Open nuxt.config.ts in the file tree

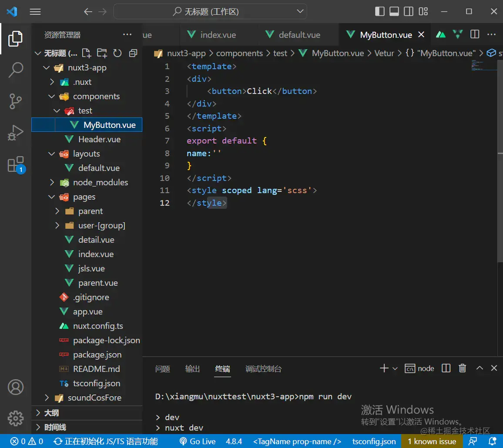98,326
